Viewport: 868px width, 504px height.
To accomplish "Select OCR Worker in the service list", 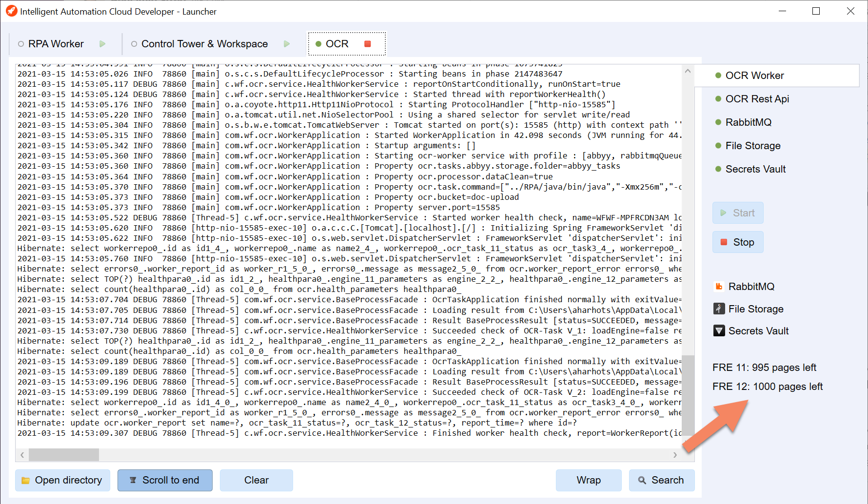I will 777,76.
